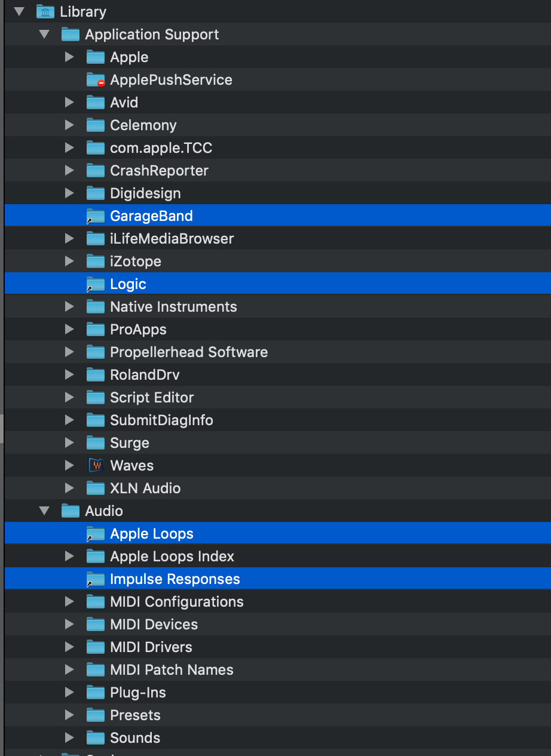Collapse the Audio folder
Image resolution: width=551 pixels, height=756 pixels.
44,511
